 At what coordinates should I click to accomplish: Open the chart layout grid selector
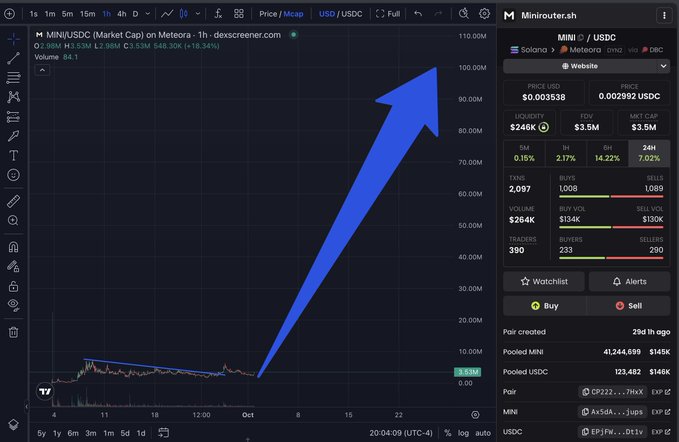point(239,14)
